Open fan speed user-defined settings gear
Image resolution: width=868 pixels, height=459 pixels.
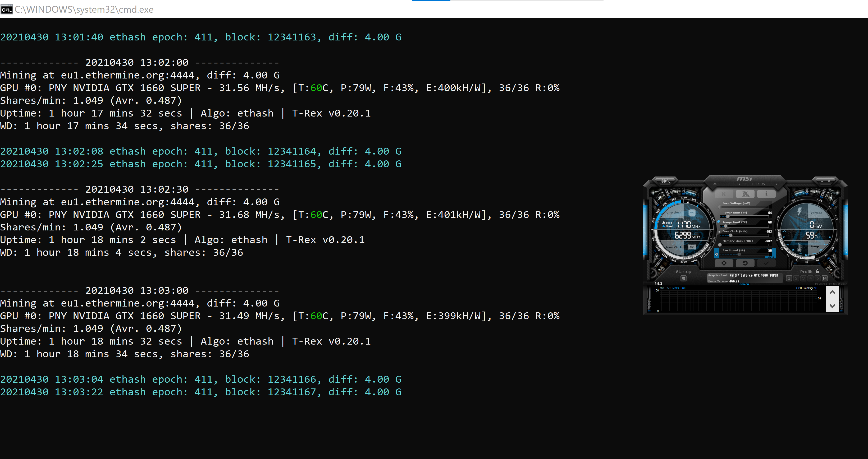717,254
